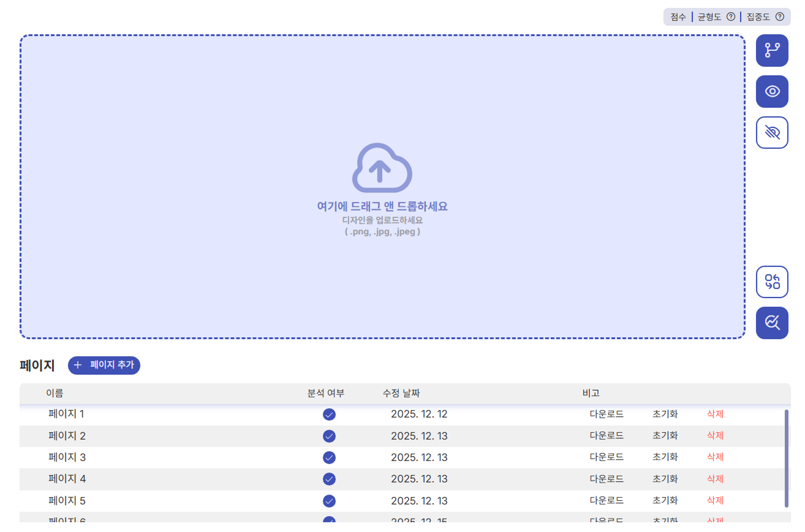This screenshot has height=532, width=805.
Task: Click the 이름 column header
Action: coord(55,393)
